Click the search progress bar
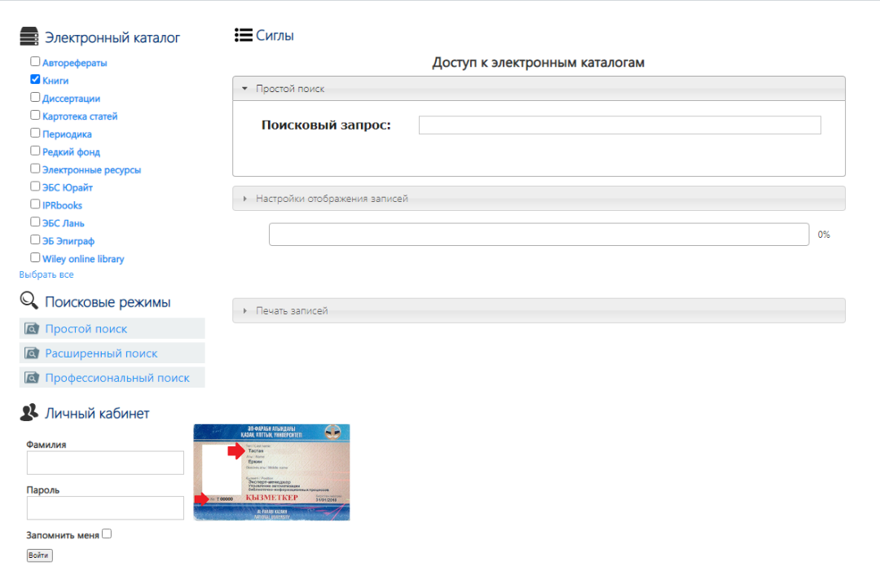The height and width of the screenshot is (588, 880). coord(539,235)
